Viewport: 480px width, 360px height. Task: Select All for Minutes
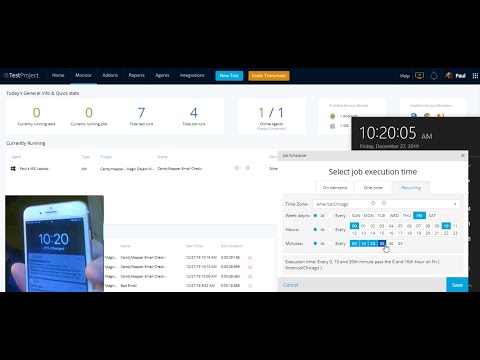pos(315,243)
